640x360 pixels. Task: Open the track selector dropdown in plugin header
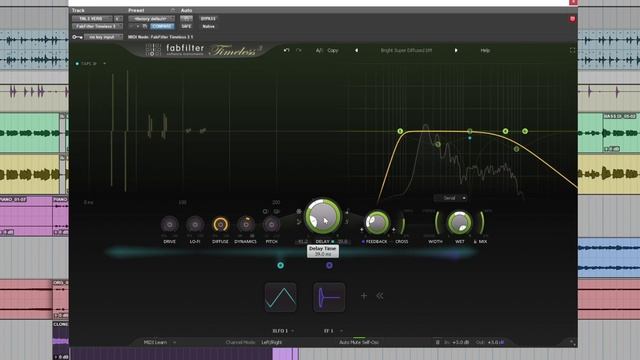tap(92, 18)
